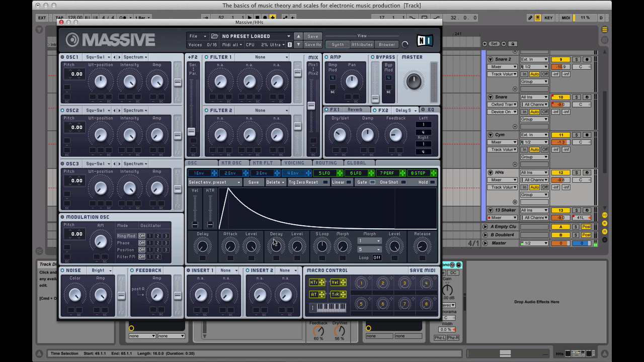Toggle the Linear envelope checkbox
Viewport: 644px width, 362px height.
click(x=349, y=183)
